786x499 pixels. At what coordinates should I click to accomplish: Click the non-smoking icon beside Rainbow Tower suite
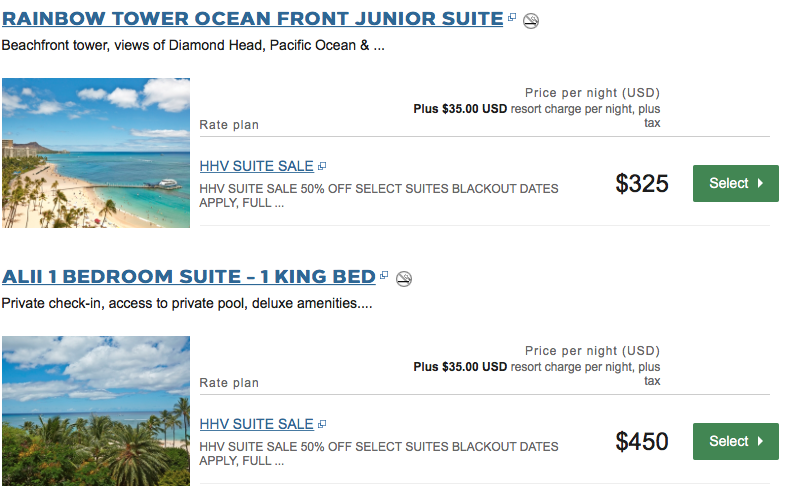[531, 21]
